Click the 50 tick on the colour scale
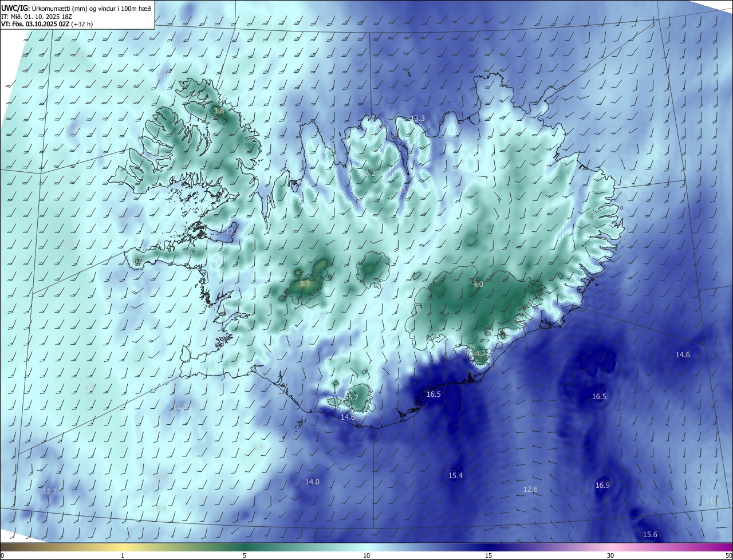733x560 pixels. [728, 555]
